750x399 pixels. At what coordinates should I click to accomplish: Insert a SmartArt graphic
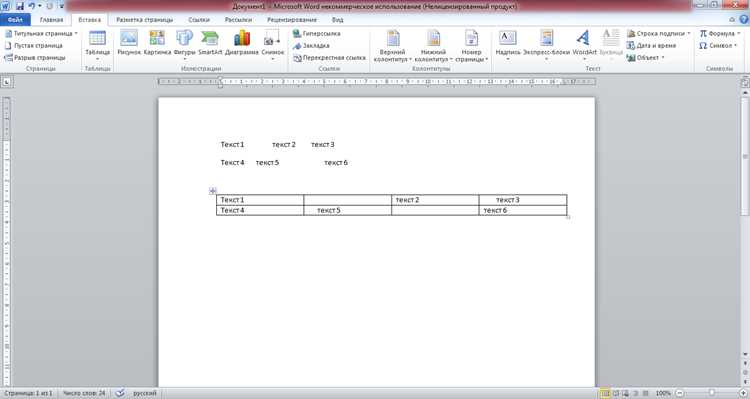(210, 43)
